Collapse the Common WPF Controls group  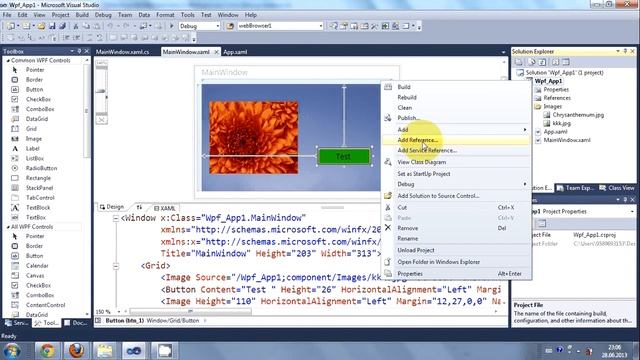(8, 60)
